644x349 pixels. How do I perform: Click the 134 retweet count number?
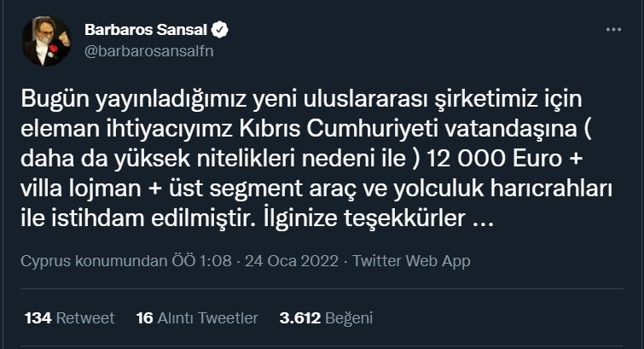(38, 318)
